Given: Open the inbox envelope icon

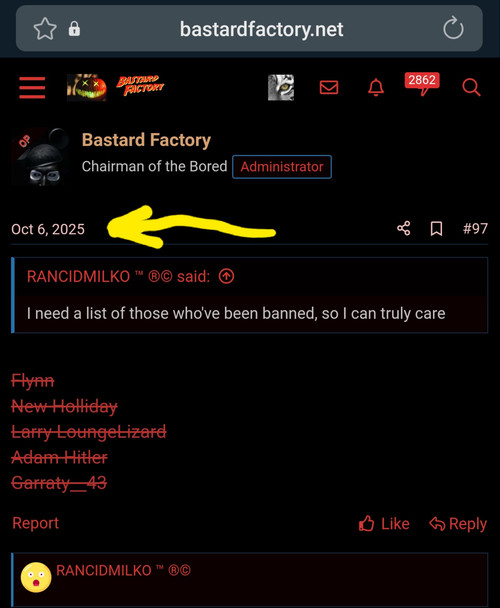Looking at the screenshot, I should coord(329,87).
